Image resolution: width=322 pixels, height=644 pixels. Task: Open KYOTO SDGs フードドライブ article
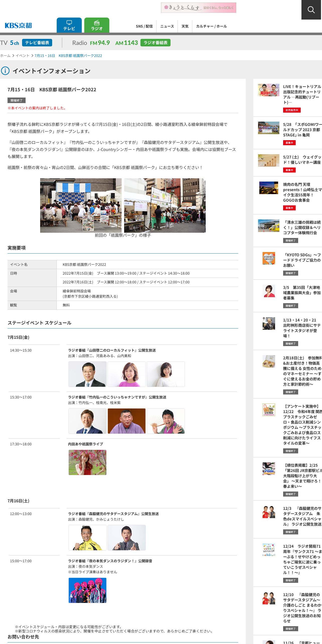tap(302, 260)
